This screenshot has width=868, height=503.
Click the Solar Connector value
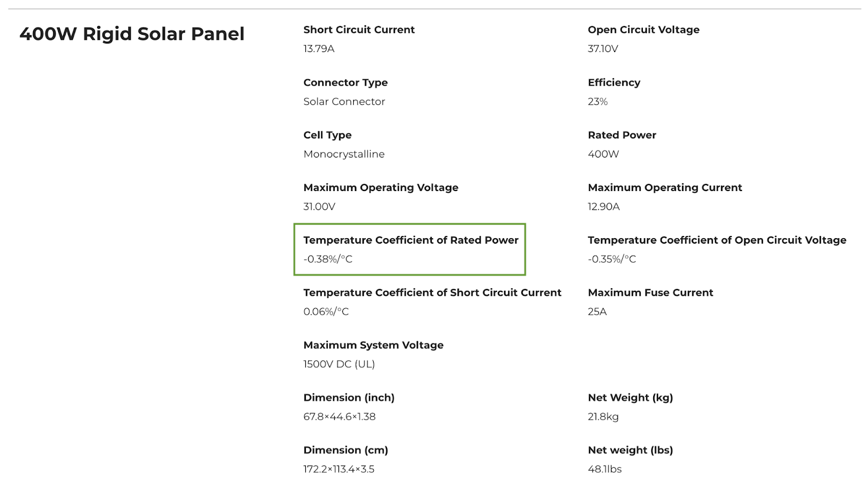click(344, 101)
